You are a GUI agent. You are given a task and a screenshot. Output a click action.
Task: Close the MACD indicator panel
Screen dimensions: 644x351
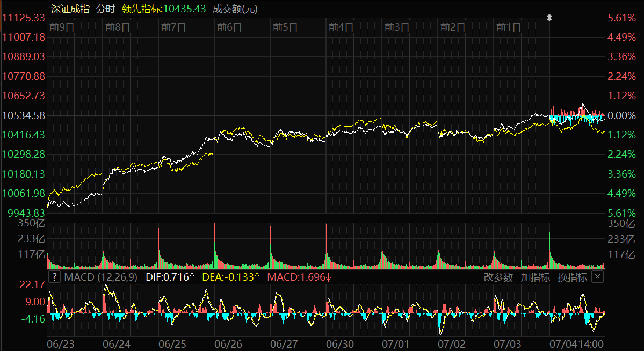click(597, 277)
